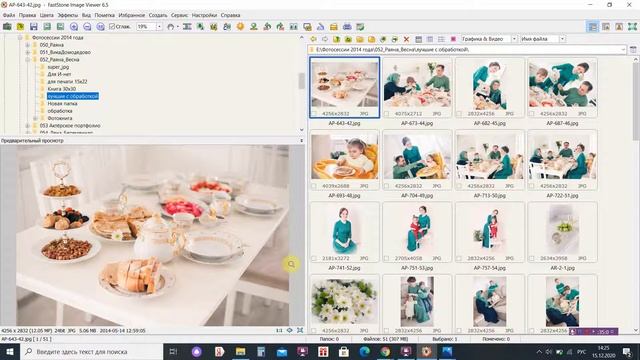Collapse the 052_Раяна_Весна folder node

[27, 60]
